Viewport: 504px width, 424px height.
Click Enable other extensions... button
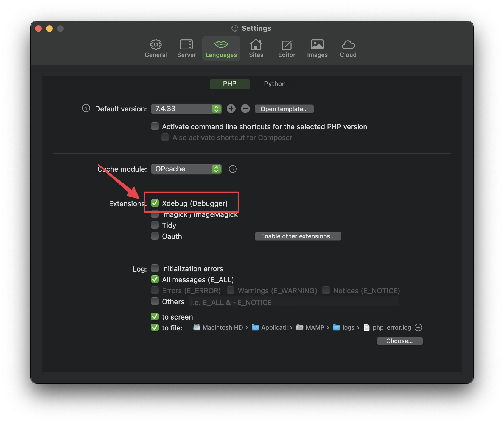click(298, 236)
